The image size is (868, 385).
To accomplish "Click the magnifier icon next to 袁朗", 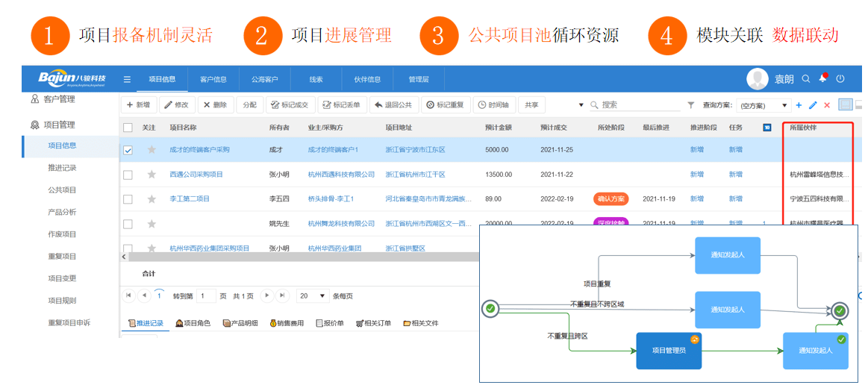I will pos(806,78).
